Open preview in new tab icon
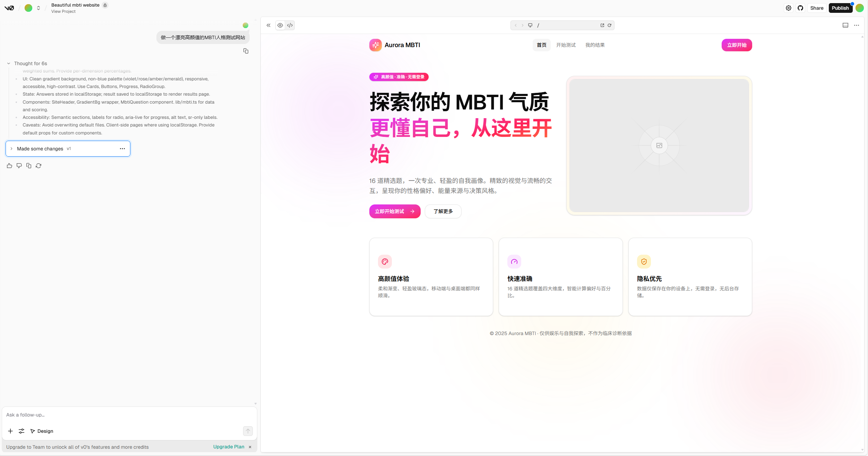The image size is (868, 456). [602, 25]
